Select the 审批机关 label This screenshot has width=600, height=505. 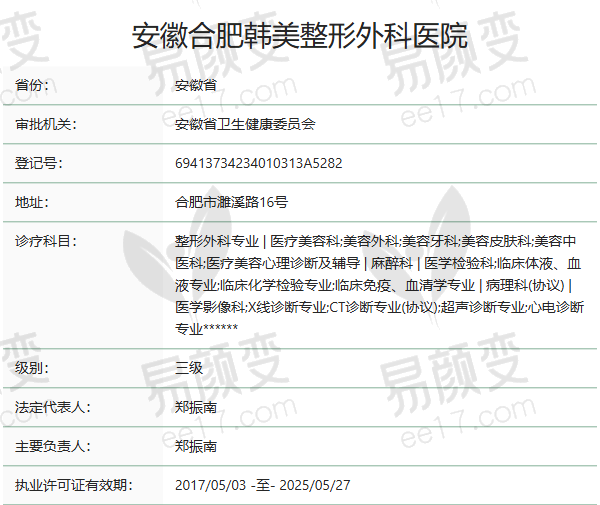(x=46, y=124)
